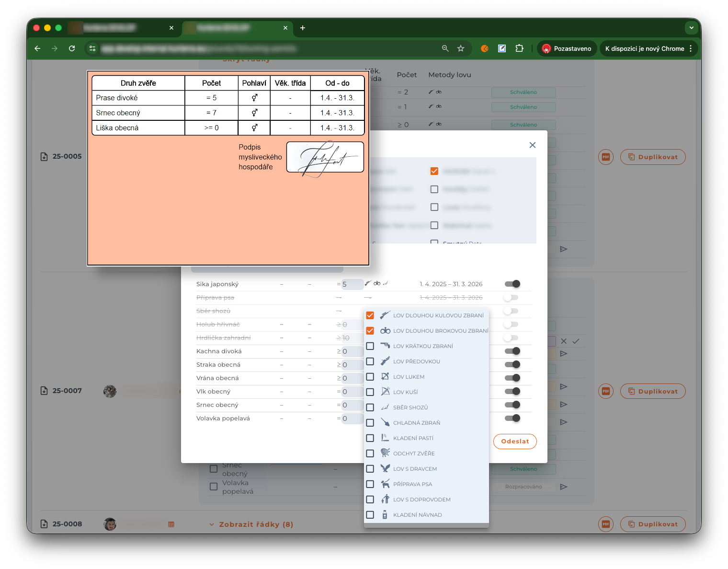Click the bookmark star icon in address bar
This screenshot has height=569, width=728.
click(461, 48)
